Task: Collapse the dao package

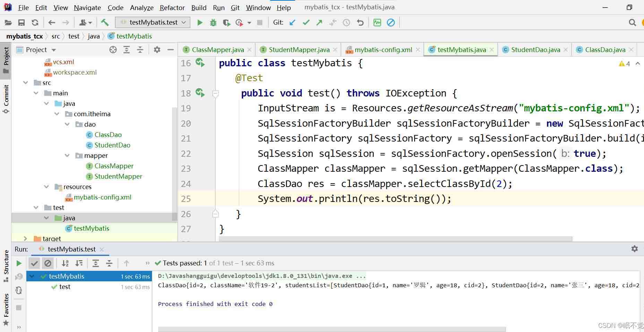Action: pos(67,124)
